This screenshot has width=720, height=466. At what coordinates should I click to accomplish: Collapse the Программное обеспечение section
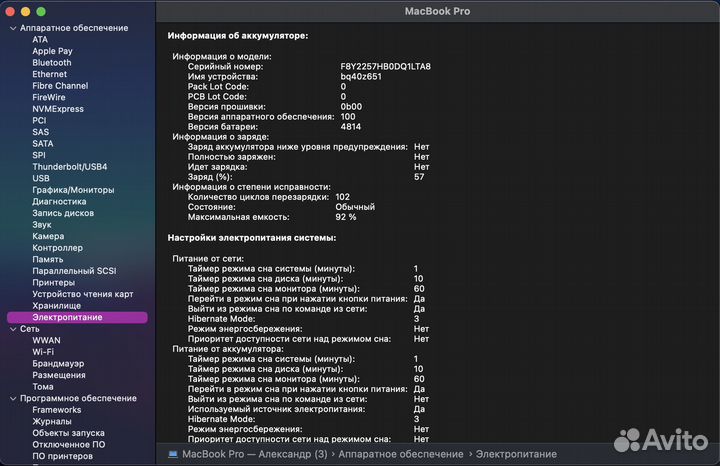pos(12,398)
